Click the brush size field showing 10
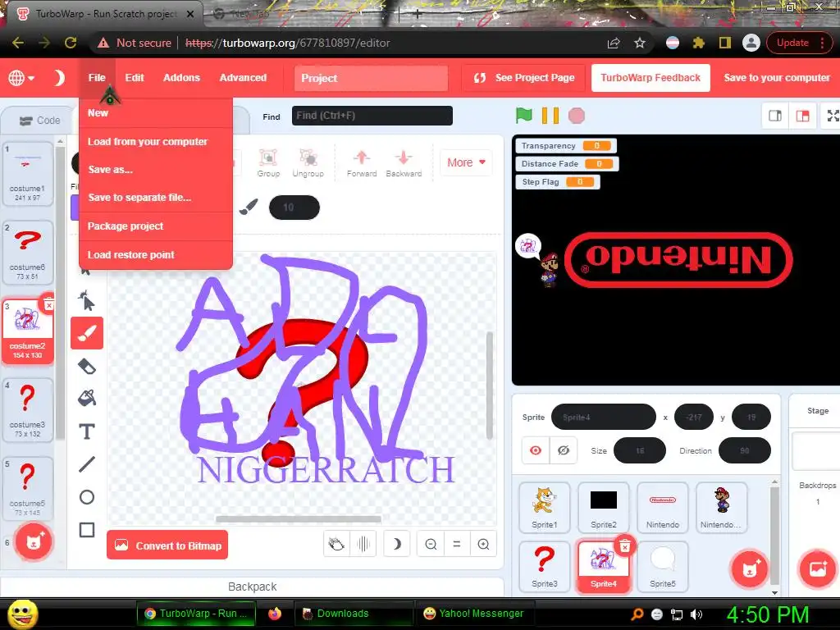The width and height of the screenshot is (840, 630). (x=294, y=208)
